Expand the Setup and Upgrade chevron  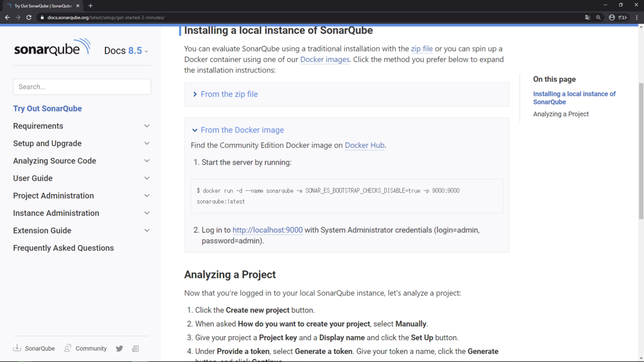(147, 143)
